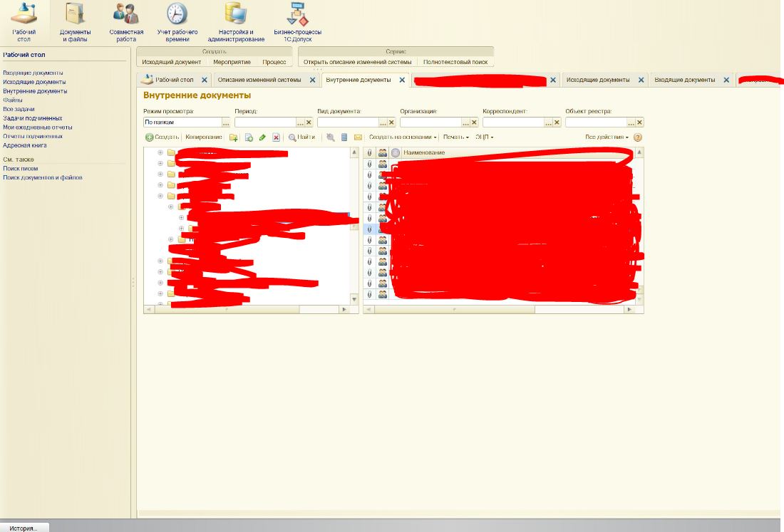Click the blue list settings icon
This screenshot has height=532, width=784.
(x=344, y=137)
